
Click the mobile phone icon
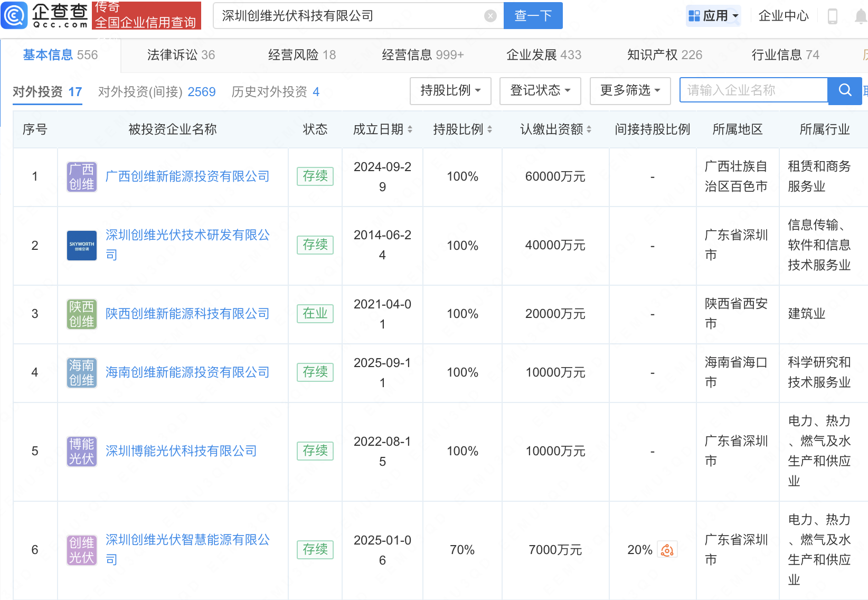[x=832, y=16]
